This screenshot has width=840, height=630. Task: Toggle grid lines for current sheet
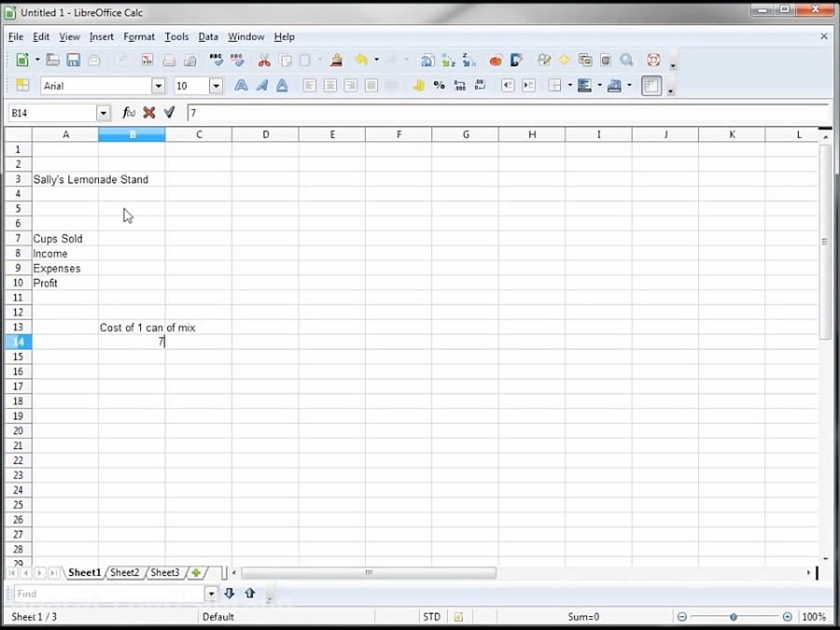(651, 86)
